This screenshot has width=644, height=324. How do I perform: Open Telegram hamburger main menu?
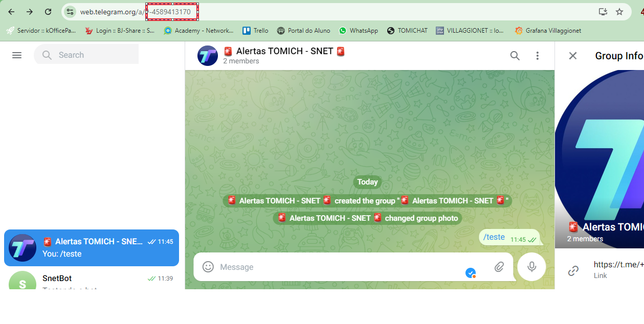(17, 55)
